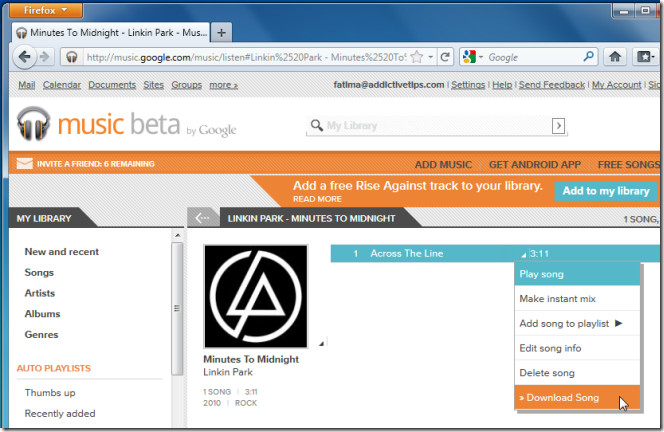This screenshot has height=432, width=664.
Task: Go back using the library back arrow
Action: (203, 218)
